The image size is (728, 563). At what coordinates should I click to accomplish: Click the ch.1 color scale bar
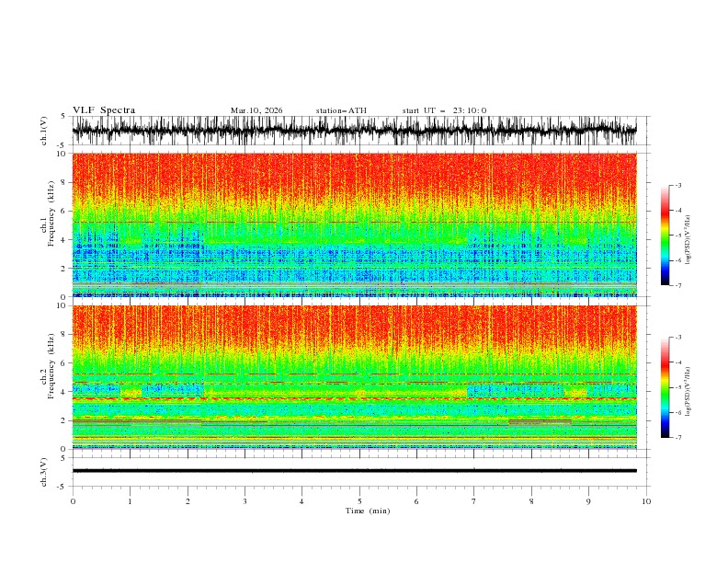[665, 236]
